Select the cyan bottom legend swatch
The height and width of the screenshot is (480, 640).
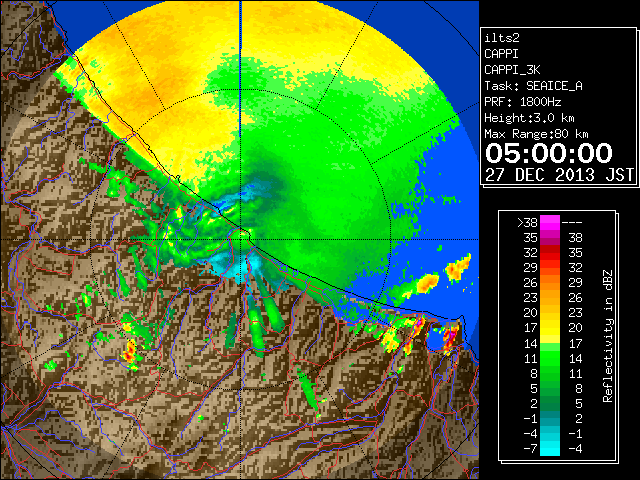pos(550,448)
